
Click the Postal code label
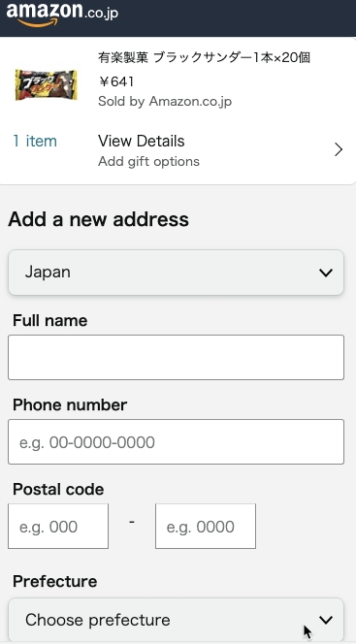58,489
